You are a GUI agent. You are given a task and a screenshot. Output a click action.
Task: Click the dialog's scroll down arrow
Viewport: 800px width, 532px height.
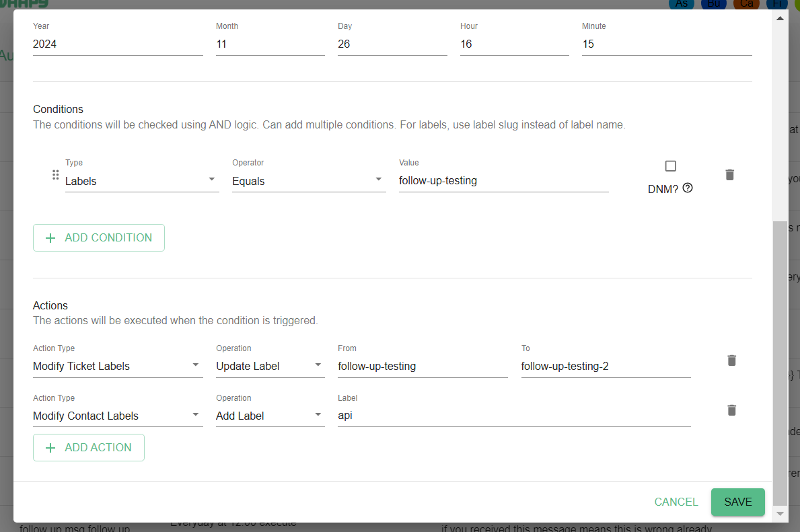[x=780, y=514]
